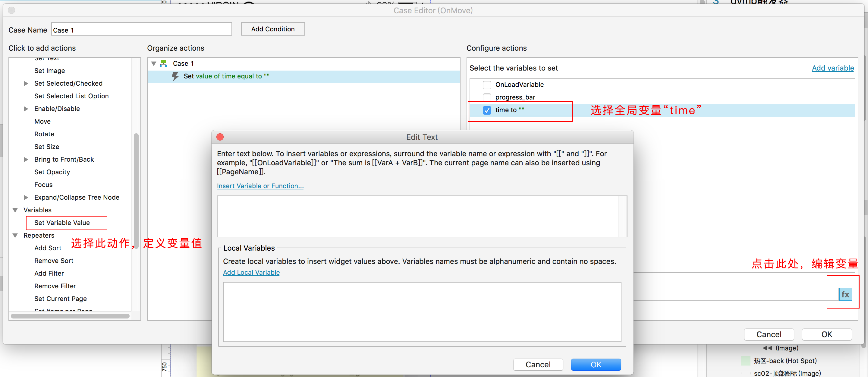Click the green Hot Spot item icon
Image resolution: width=868 pixels, height=377 pixels.
click(745, 360)
